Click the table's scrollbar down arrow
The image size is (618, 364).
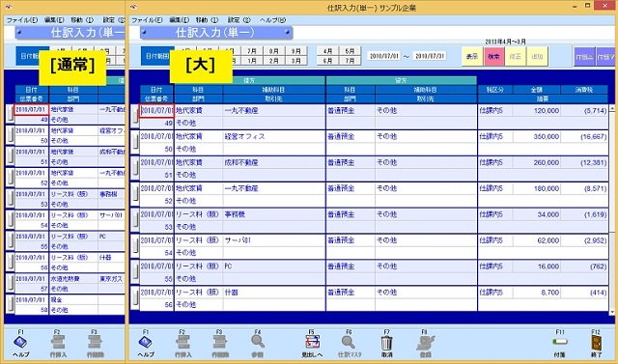point(612,312)
